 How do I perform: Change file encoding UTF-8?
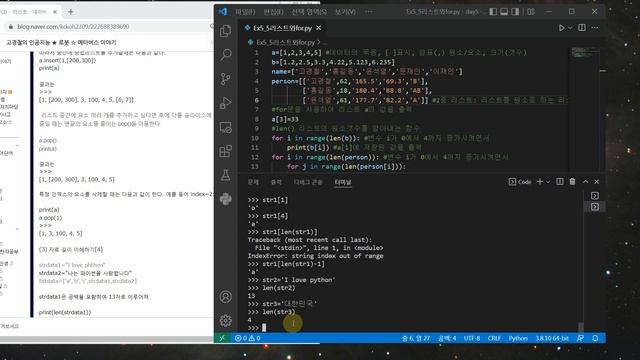coord(472,338)
